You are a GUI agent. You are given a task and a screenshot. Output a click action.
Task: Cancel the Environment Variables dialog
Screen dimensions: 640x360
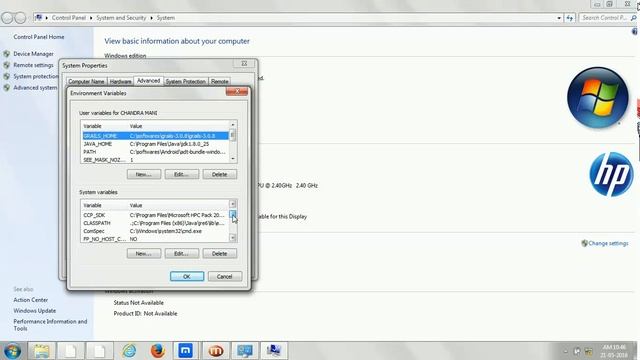click(224, 276)
